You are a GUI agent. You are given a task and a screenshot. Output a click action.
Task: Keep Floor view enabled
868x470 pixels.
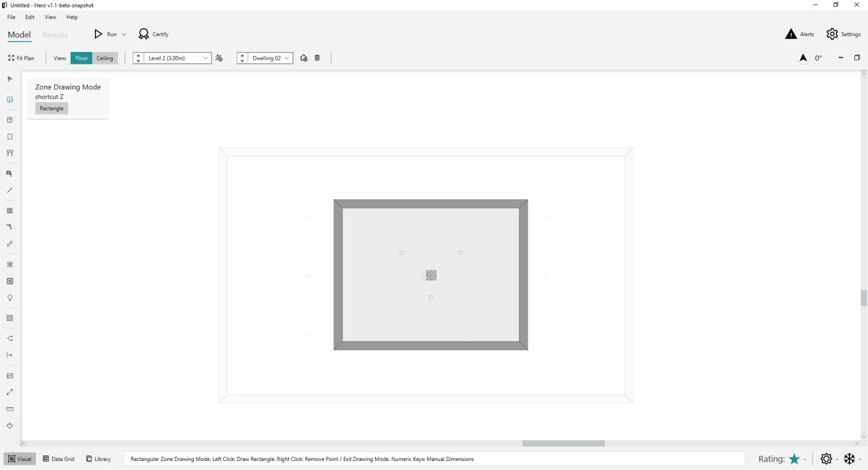(81, 58)
